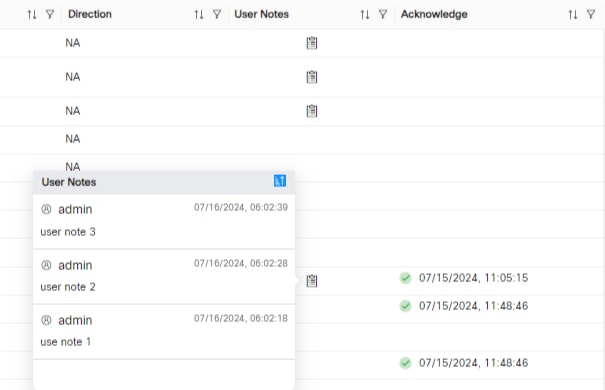Click the timestamp 07/16/2024, 06:02:18
This screenshot has height=390, width=605.
[241, 318]
